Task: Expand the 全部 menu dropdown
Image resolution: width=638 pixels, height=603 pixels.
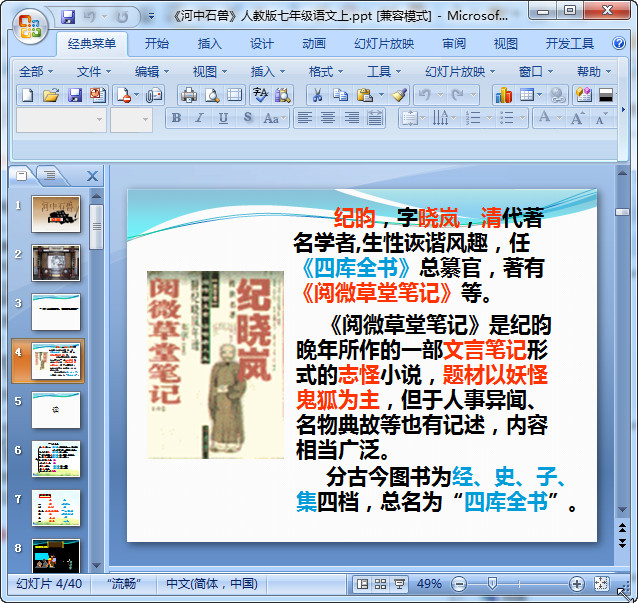Action: pos(36,72)
